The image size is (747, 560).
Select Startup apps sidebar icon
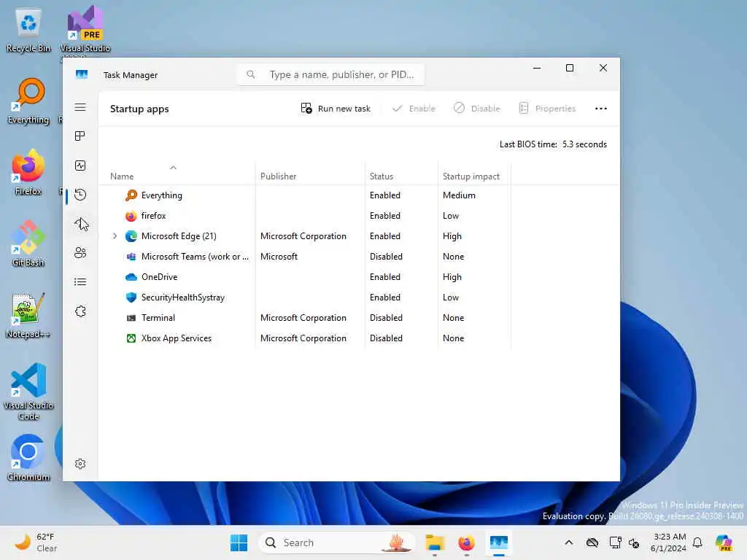point(80,224)
